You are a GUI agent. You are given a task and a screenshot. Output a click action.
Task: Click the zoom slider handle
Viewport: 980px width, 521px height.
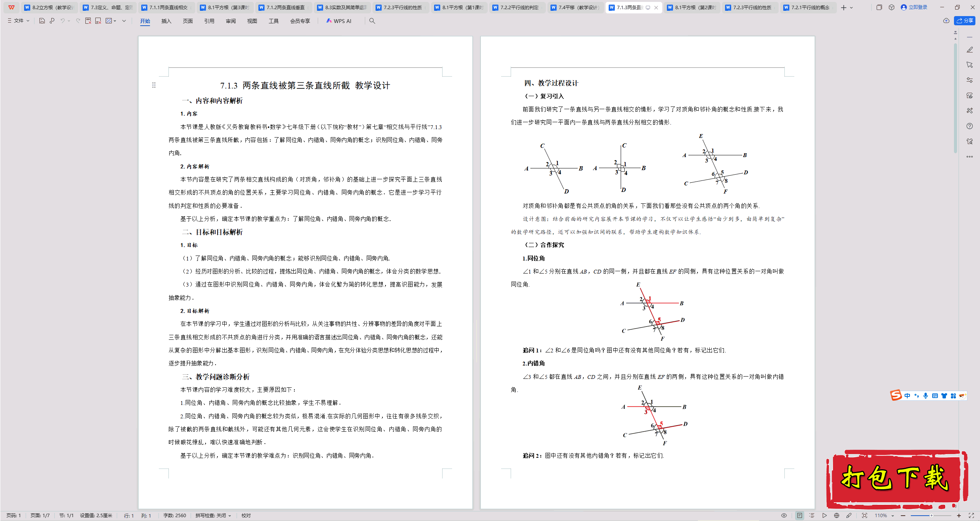(931, 516)
